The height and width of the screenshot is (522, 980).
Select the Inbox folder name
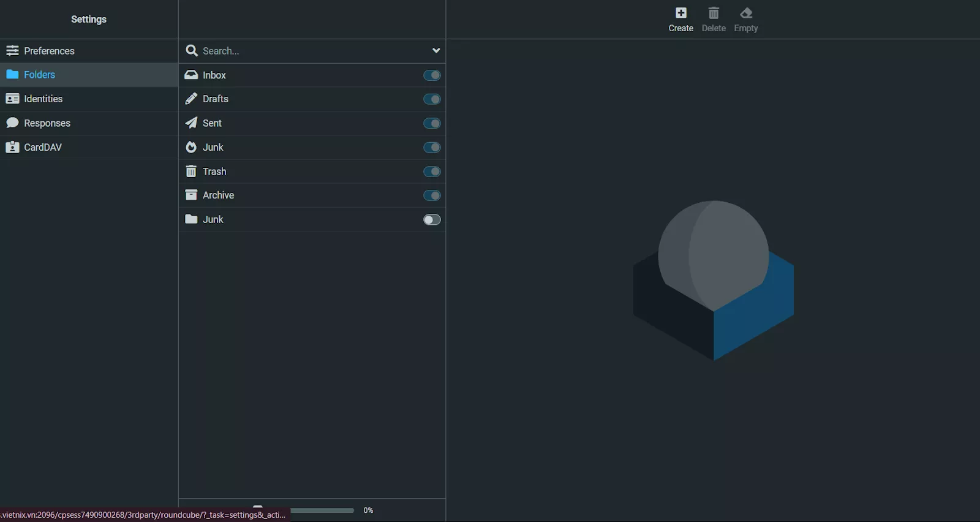click(214, 75)
